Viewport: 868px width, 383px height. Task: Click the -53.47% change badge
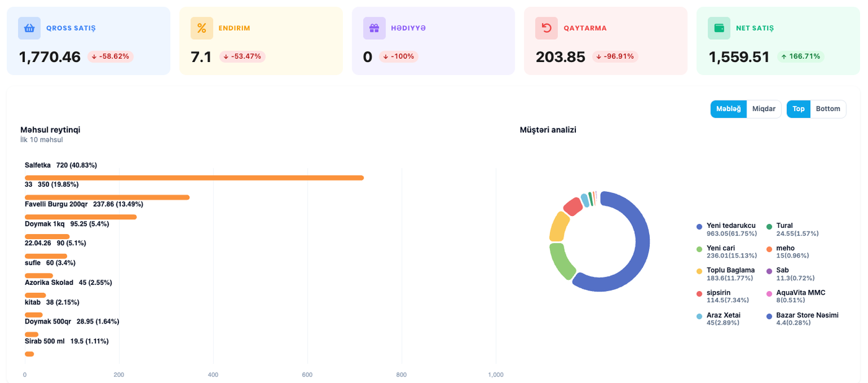(242, 56)
